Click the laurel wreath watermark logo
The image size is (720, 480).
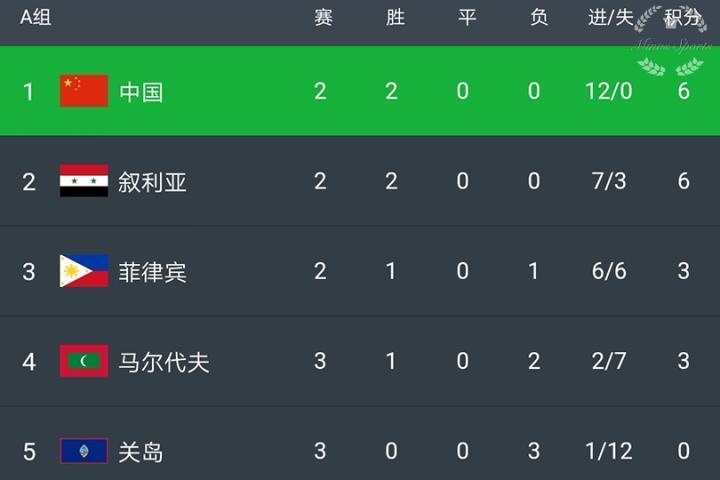[x=670, y=42]
